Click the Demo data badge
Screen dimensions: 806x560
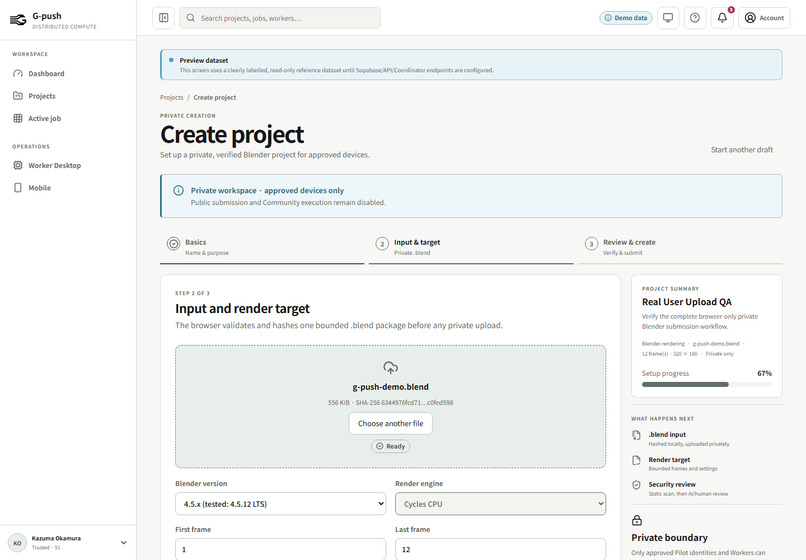click(626, 18)
